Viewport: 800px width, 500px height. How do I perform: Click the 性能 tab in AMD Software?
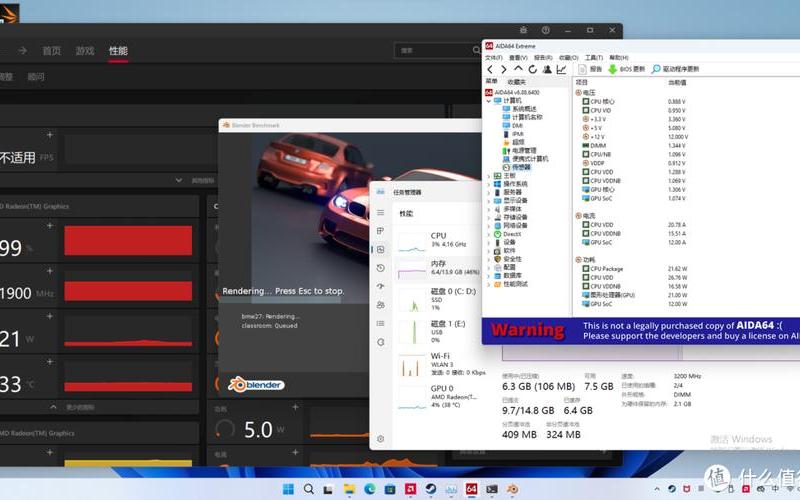tap(118, 51)
